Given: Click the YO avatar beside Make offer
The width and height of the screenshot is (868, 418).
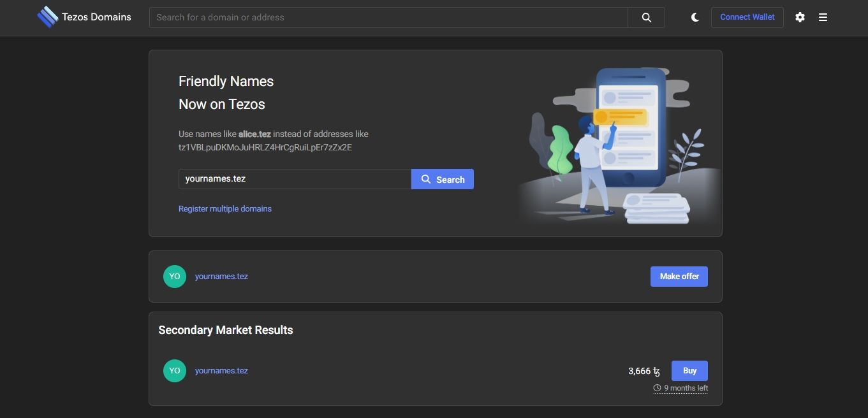Looking at the screenshot, I should click(x=175, y=277).
